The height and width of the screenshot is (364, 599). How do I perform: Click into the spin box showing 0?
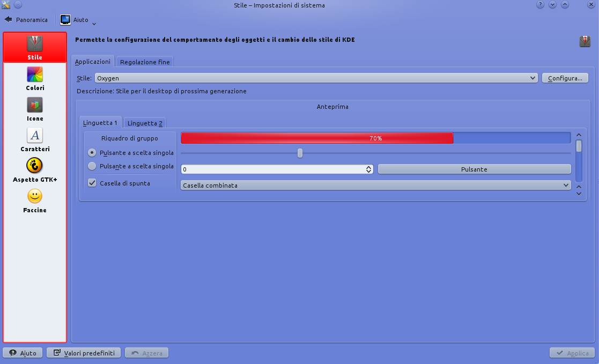click(x=273, y=169)
